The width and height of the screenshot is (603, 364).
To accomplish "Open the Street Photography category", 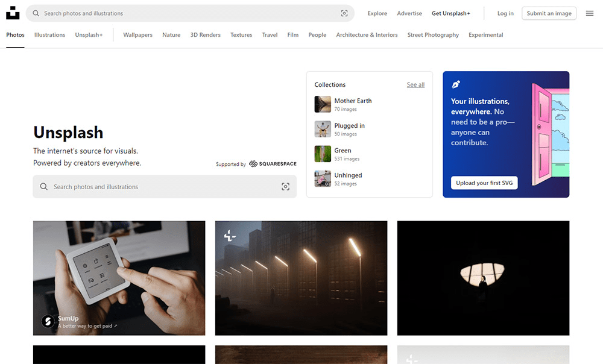I will [x=433, y=35].
